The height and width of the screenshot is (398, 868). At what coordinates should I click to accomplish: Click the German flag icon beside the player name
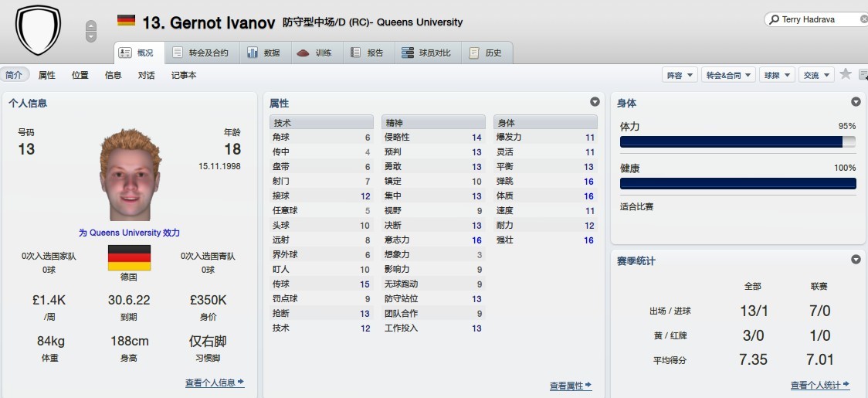click(126, 21)
